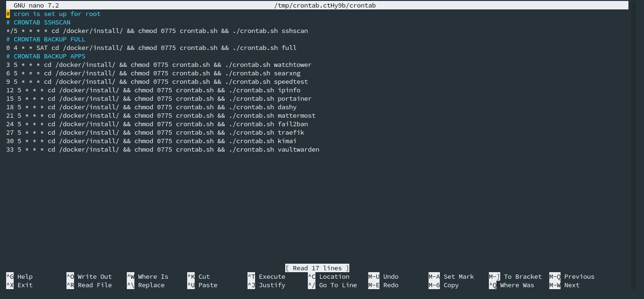Click the word 'fail2ban' in the cron line
This screenshot has width=644, height=299.
(293, 124)
